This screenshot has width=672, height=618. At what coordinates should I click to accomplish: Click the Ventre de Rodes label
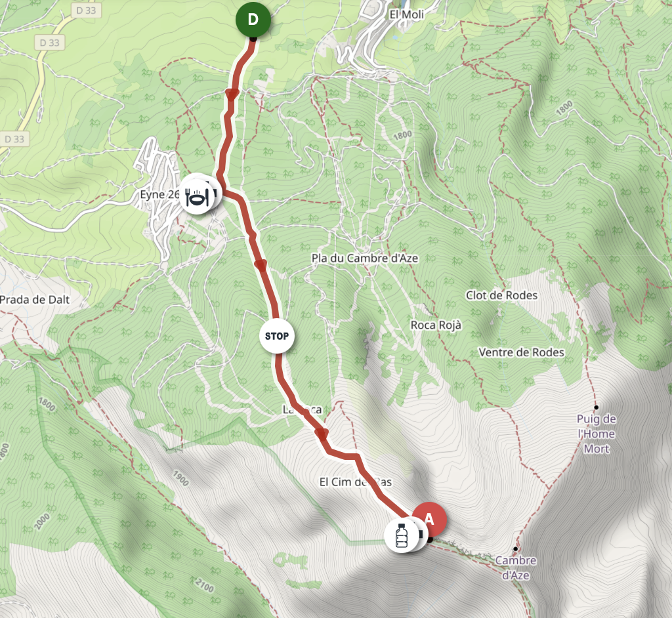521,352
